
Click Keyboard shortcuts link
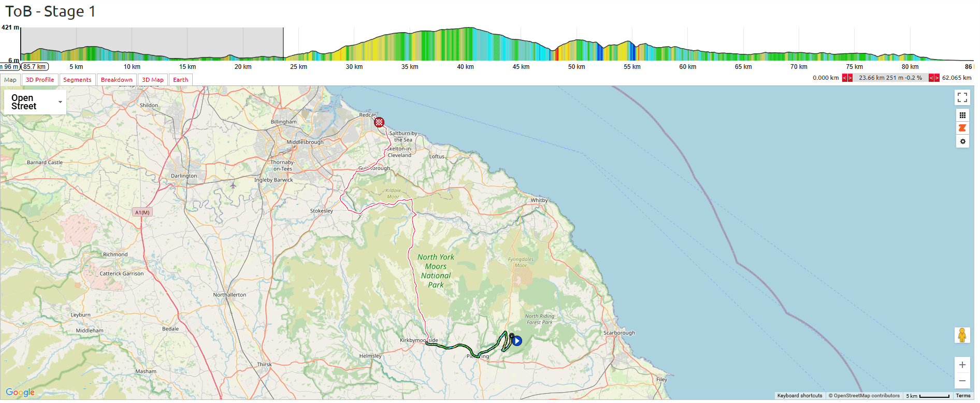point(799,396)
